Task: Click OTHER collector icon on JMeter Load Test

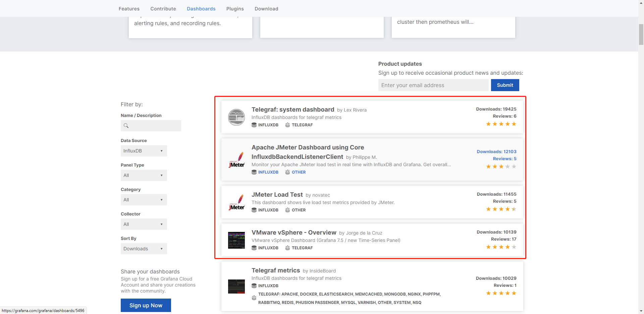Action: coord(287,210)
